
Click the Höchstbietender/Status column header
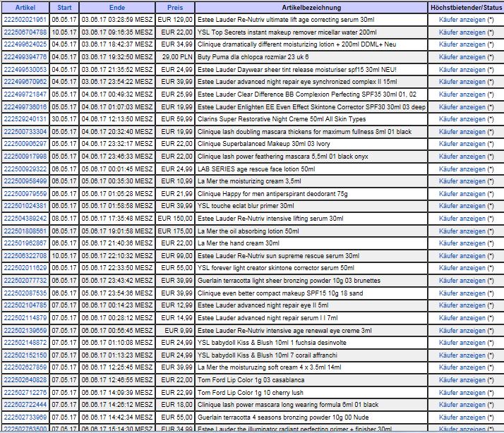click(x=466, y=7)
